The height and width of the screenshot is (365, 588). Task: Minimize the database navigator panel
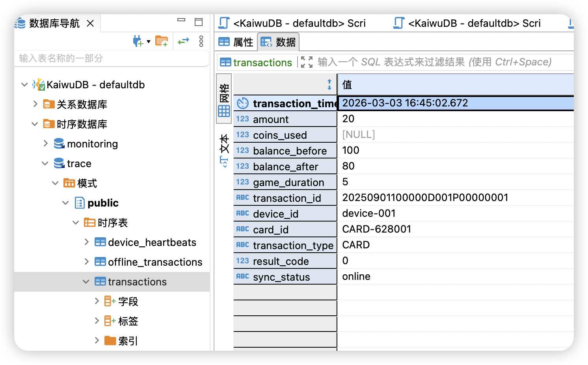(181, 20)
